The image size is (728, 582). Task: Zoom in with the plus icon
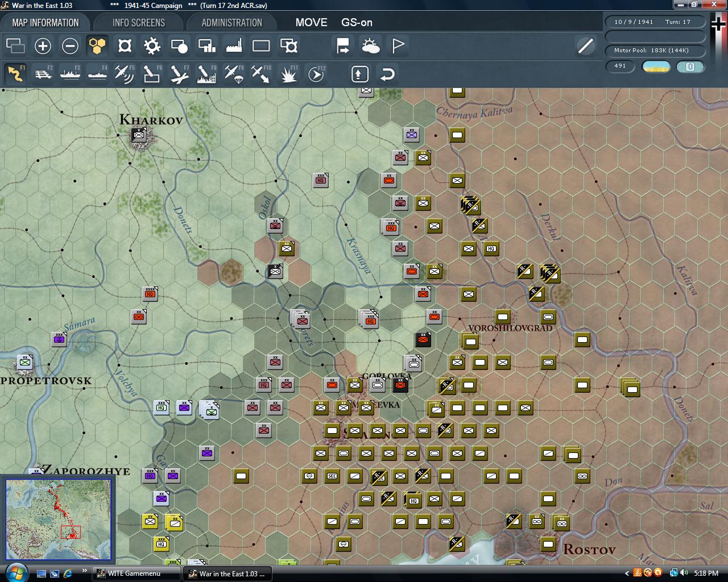(x=43, y=45)
